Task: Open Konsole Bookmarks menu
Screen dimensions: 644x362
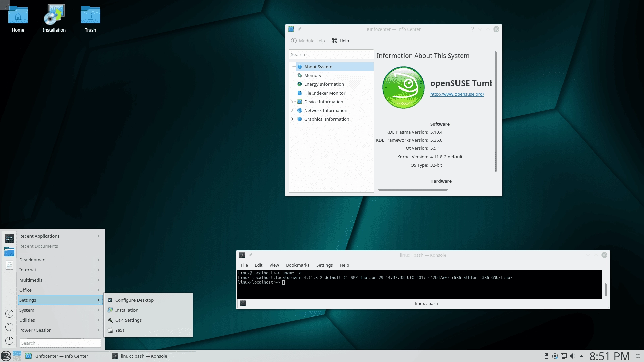Action: click(298, 265)
